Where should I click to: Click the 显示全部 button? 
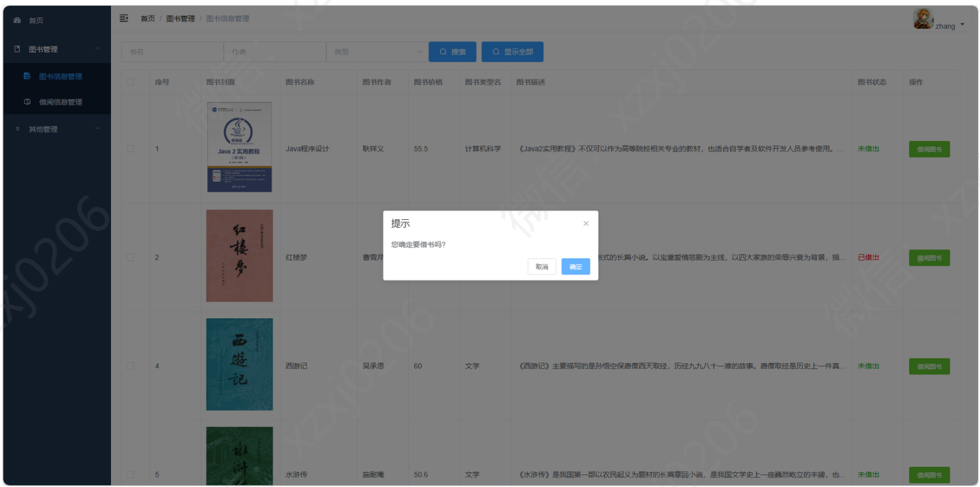[x=512, y=52]
